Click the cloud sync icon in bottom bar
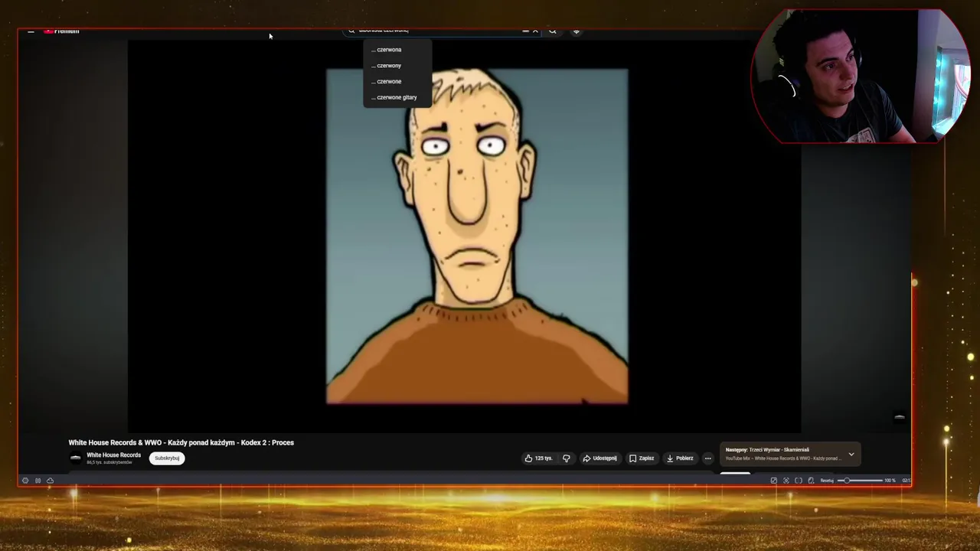This screenshot has width=980, height=551. (50, 481)
